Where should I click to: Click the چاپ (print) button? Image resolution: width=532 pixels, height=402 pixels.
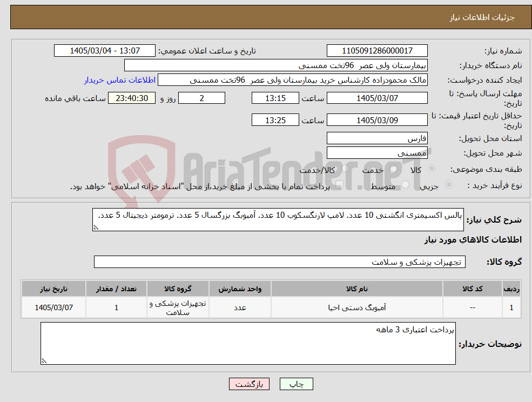coord(296,384)
